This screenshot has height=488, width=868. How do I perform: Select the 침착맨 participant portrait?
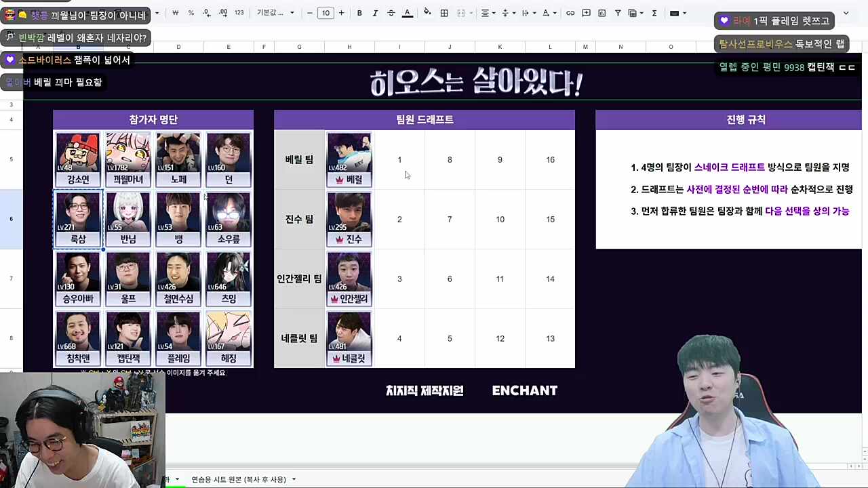point(78,338)
